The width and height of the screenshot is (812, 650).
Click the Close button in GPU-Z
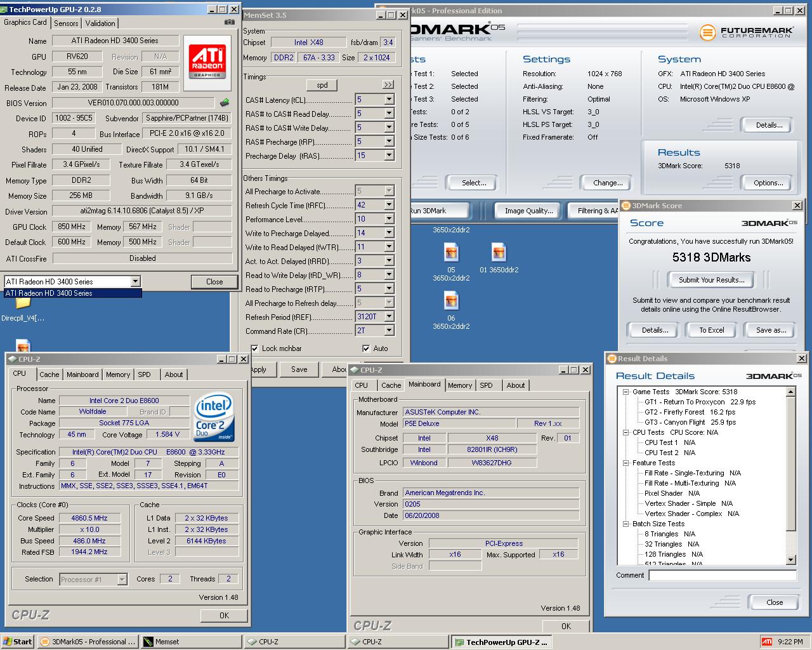pyautogui.click(x=214, y=282)
